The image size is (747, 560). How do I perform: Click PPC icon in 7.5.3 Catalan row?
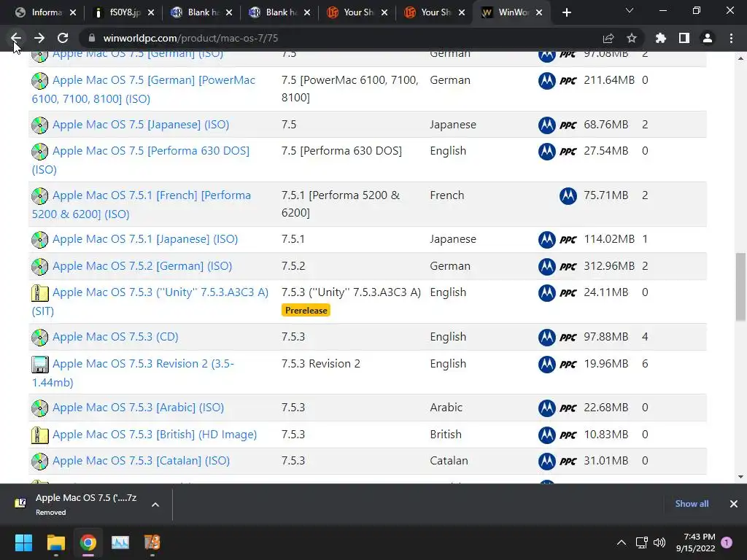(568, 462)
